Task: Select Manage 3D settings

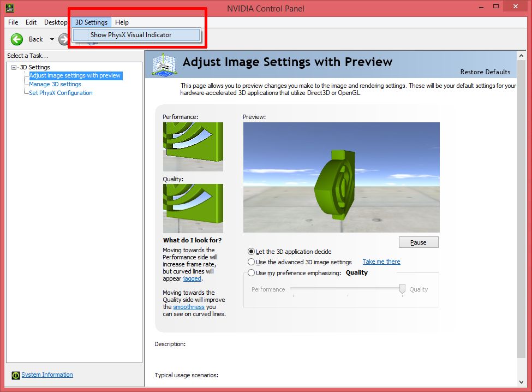Action: coord(55,84)
